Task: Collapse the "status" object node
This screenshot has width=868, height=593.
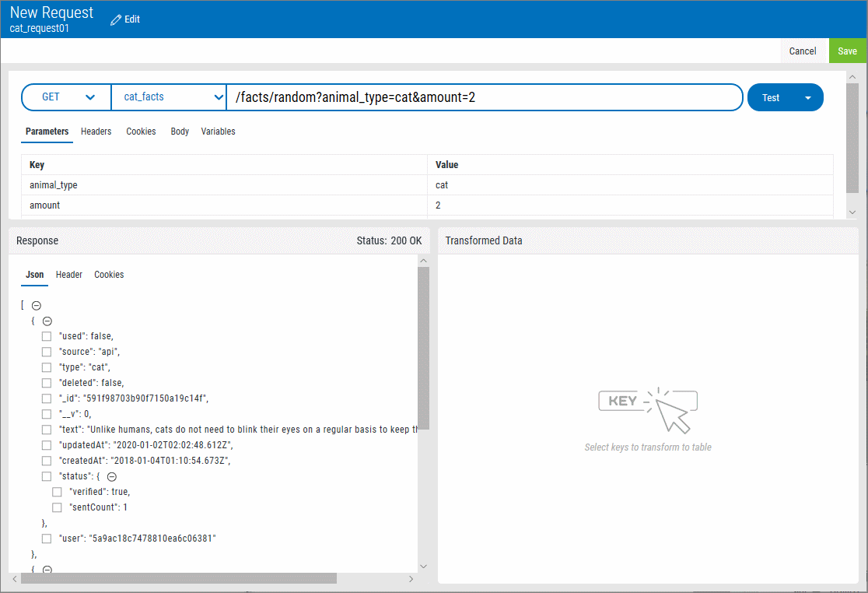Action: 111,476
